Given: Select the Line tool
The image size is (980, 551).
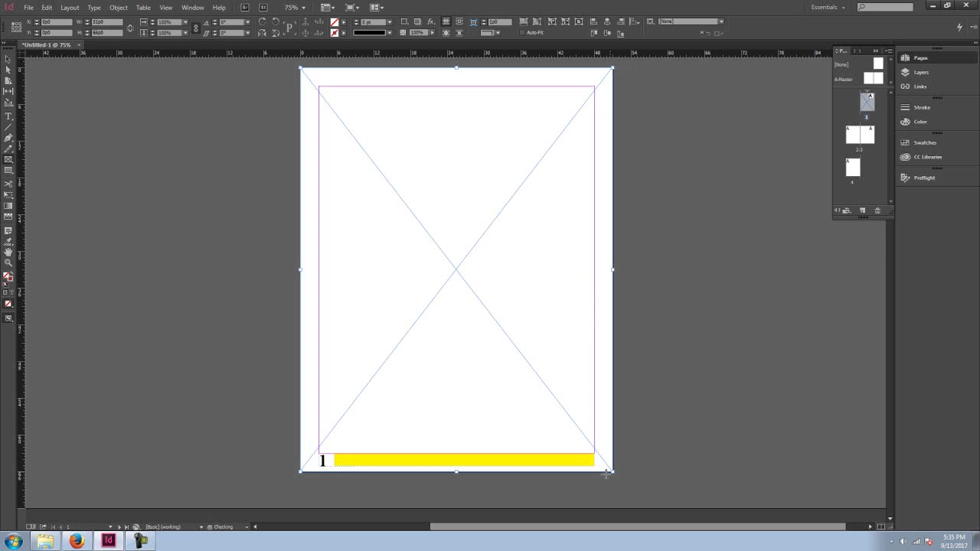Looking at the screenshot, I should [x=8, y=127].
